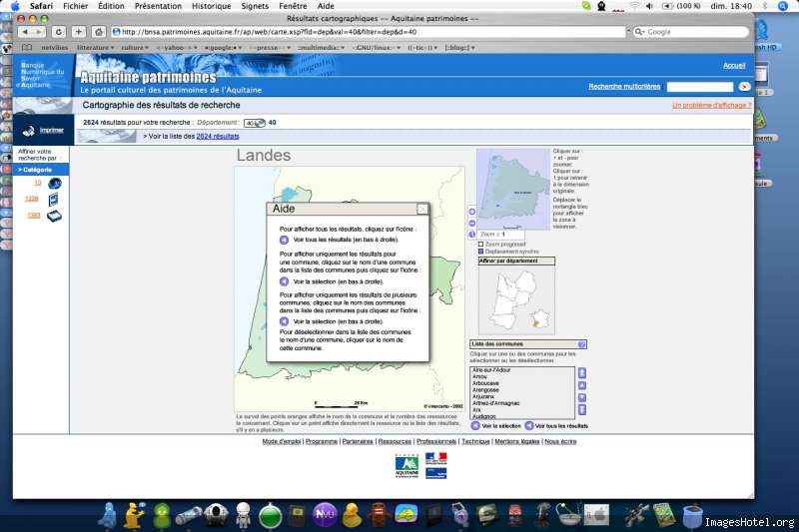Click the Un problème d'affichage link
This screenshot has height=532, width=799.
click(711, 106)
